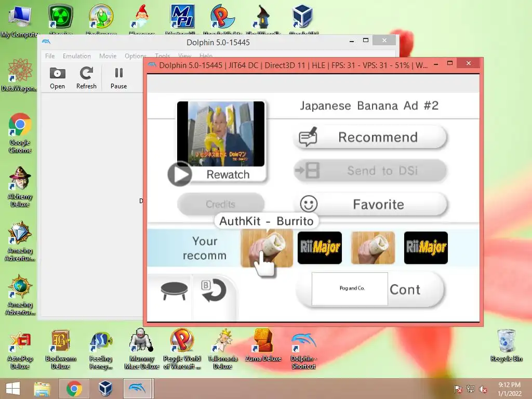Click the greyed Send to DSi button
Viewport: 532px width, 399px height.
[x=370, y=170]
